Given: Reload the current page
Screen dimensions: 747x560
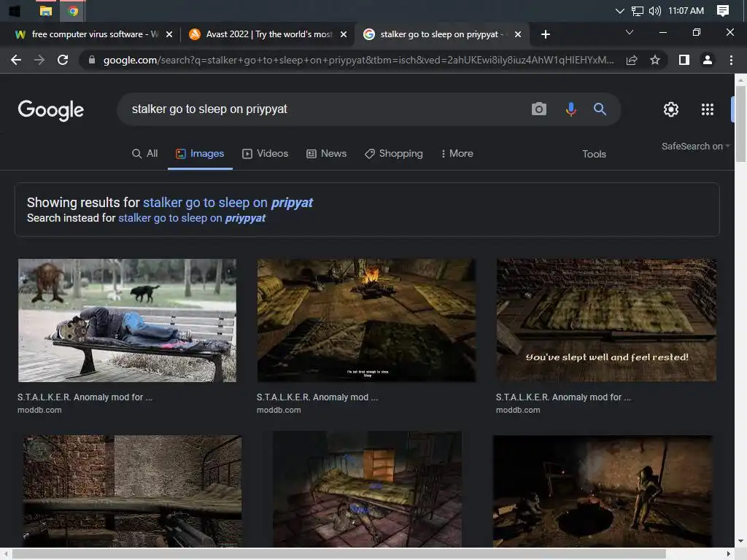Looking at the screenshot, I should (63, 60).
